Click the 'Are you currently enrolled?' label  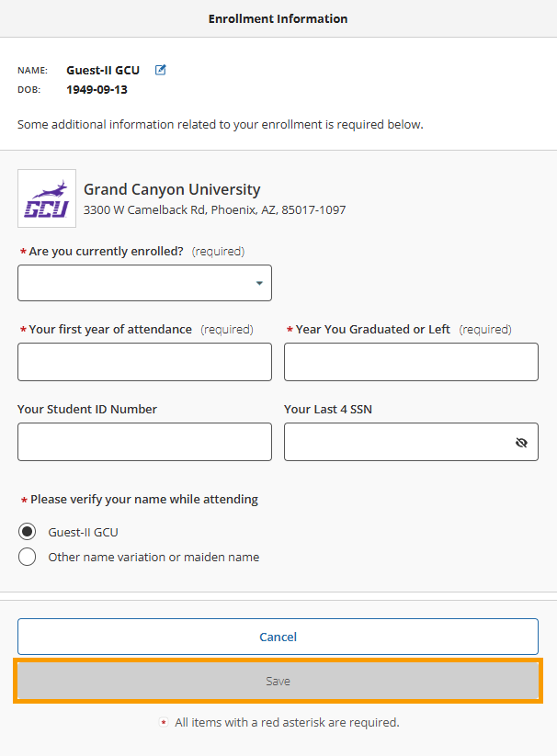point(106,251)
